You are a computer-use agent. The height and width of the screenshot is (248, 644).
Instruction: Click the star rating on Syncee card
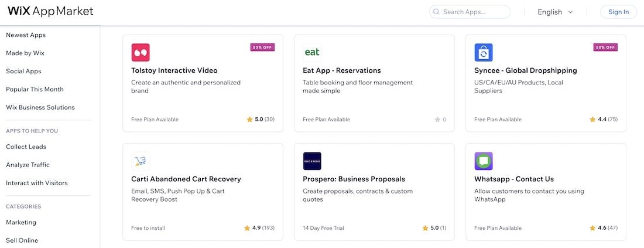[x=604, y=119]
